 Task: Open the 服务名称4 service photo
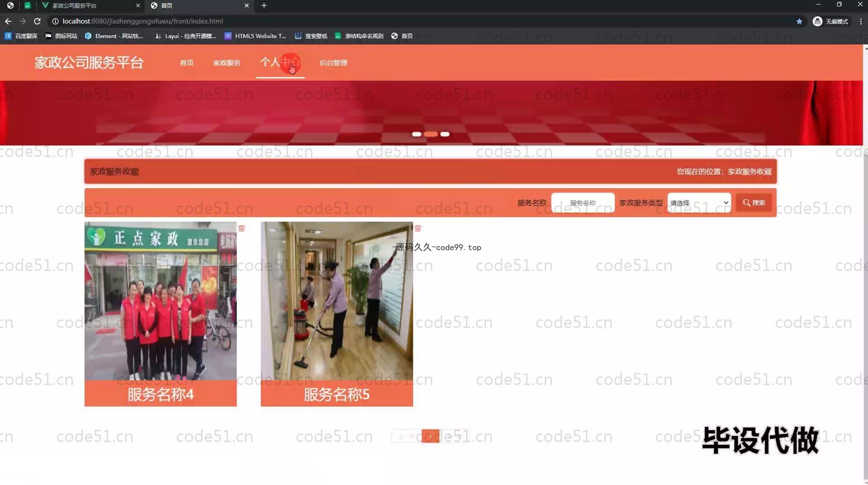[x=160, y=301]
